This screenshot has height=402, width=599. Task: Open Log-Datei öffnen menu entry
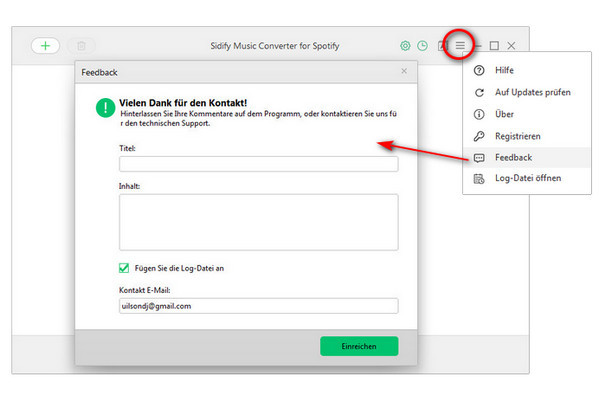[527, 178]
